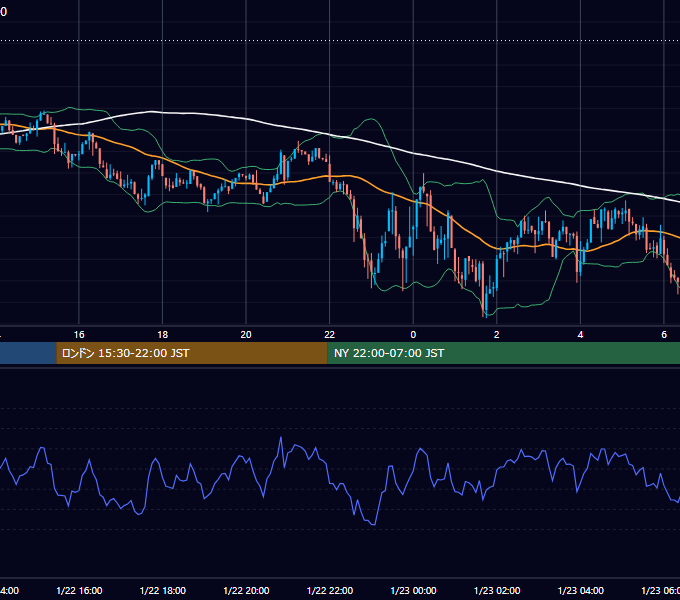Click the London session bar 15:30-22:00 JST
Viewport: 680px width, 600px height.
coord(192,353)
